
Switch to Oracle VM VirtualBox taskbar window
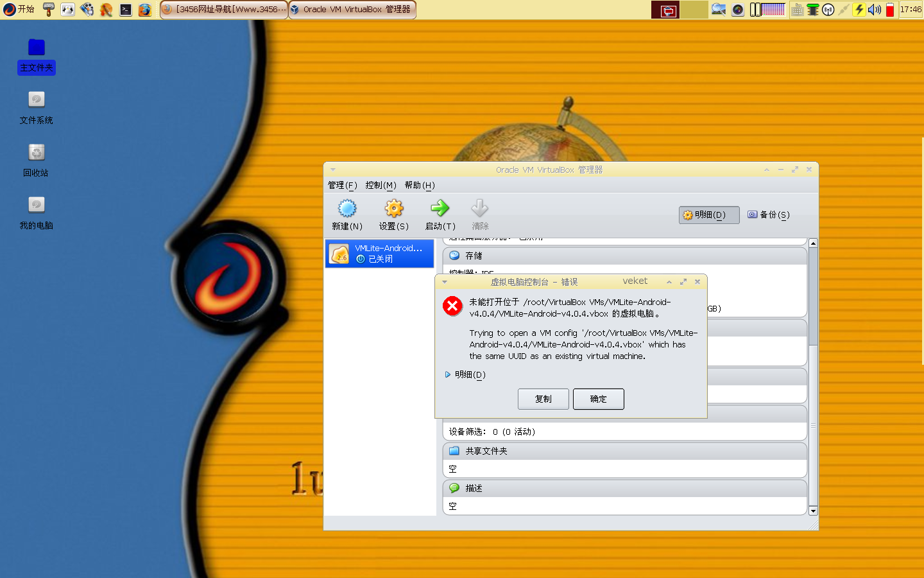pyautogui.click(x=352, y=9)
